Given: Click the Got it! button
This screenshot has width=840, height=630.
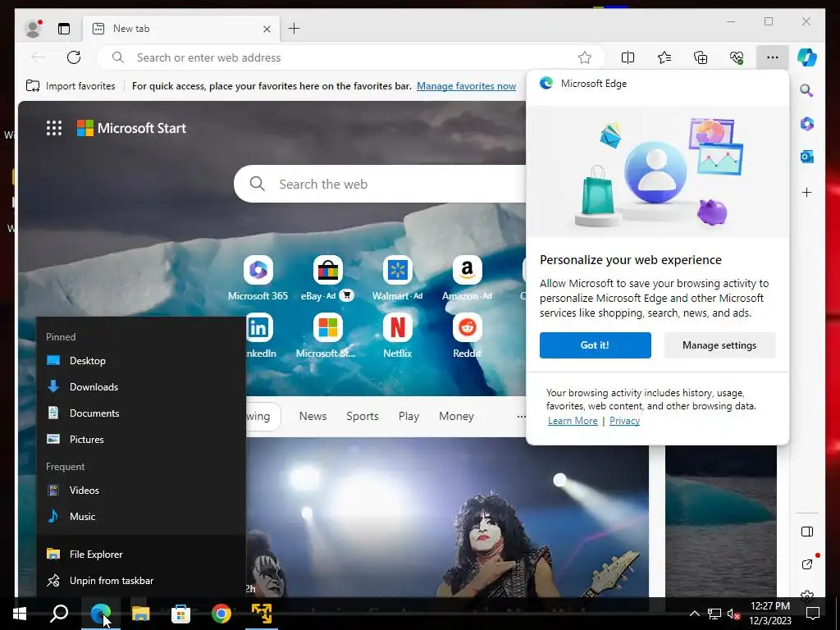Looking at the screenshot, I should 596,345.
